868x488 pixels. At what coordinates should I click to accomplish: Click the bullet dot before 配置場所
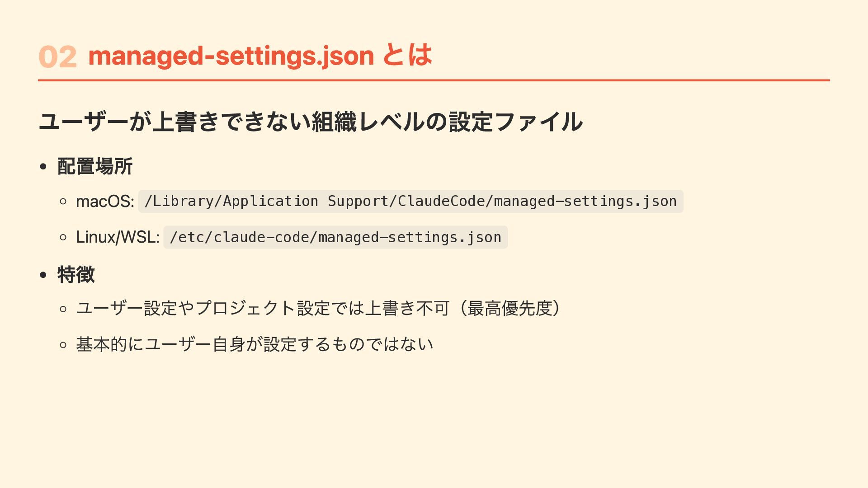point(43,167)
